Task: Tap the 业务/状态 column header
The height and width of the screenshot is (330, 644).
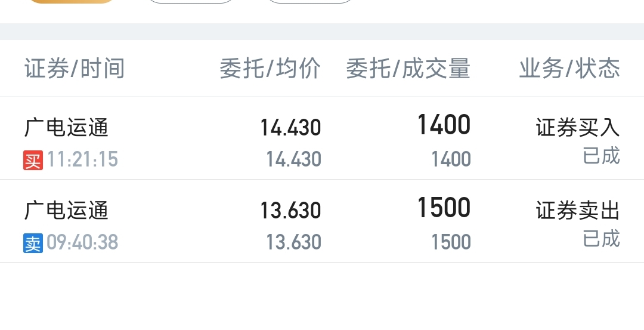Action: (569, 68)
